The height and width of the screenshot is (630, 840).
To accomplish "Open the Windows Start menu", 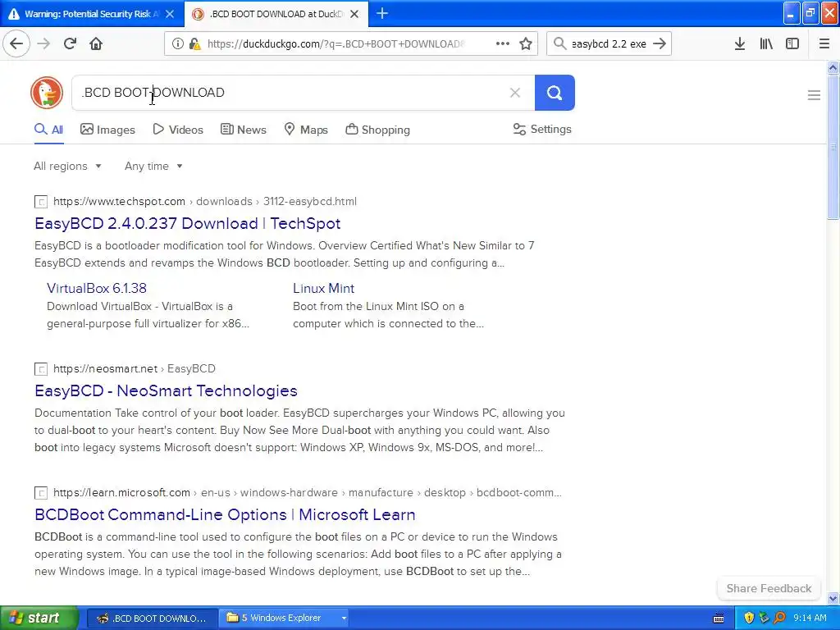I will tap(39, 618).
